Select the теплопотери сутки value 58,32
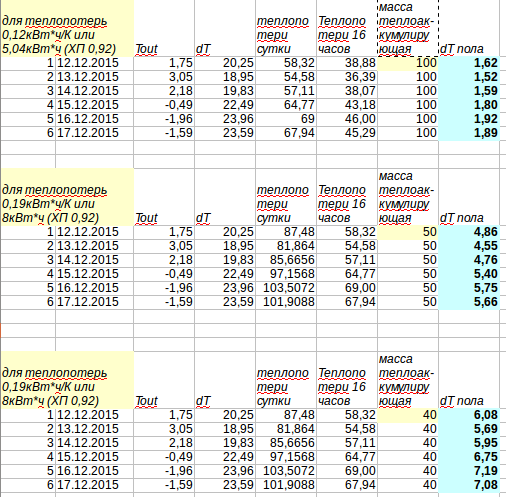This screenshot has width=506, height=497. coord(286,63)
